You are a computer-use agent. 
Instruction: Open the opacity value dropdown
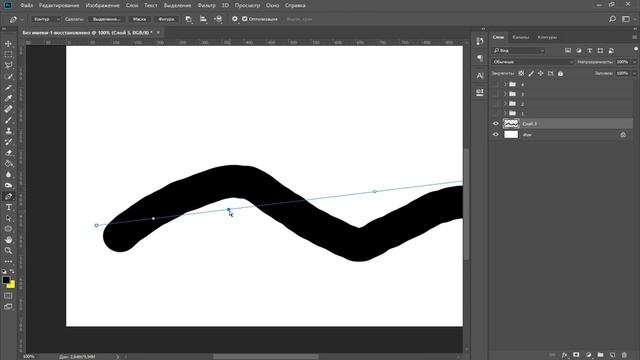click(x=635, y=62)
